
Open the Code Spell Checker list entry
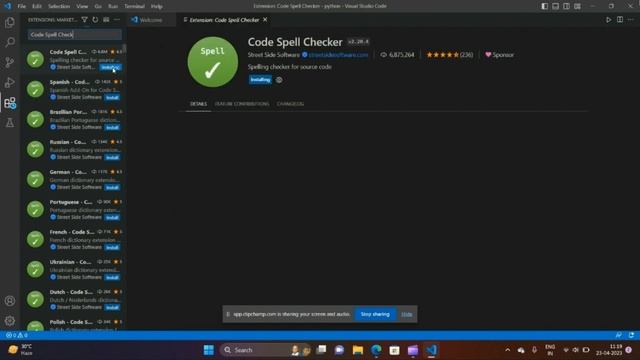[x=73, y=59]
